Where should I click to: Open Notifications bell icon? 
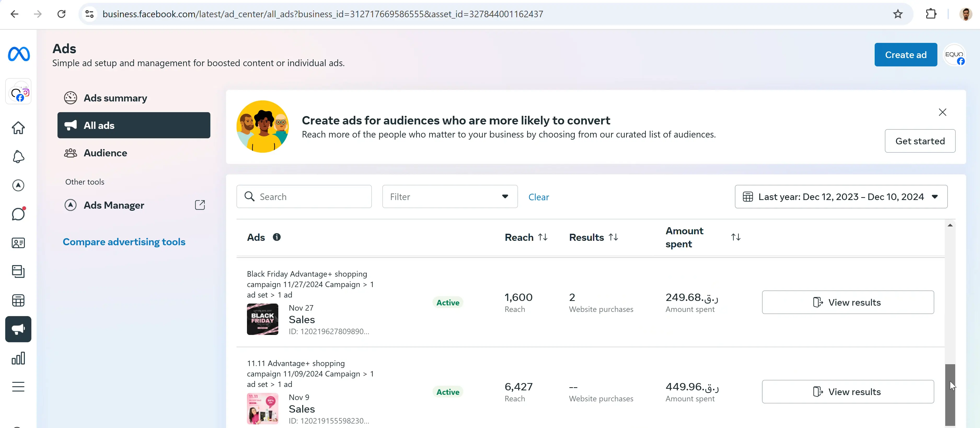(x=18, y=157)
